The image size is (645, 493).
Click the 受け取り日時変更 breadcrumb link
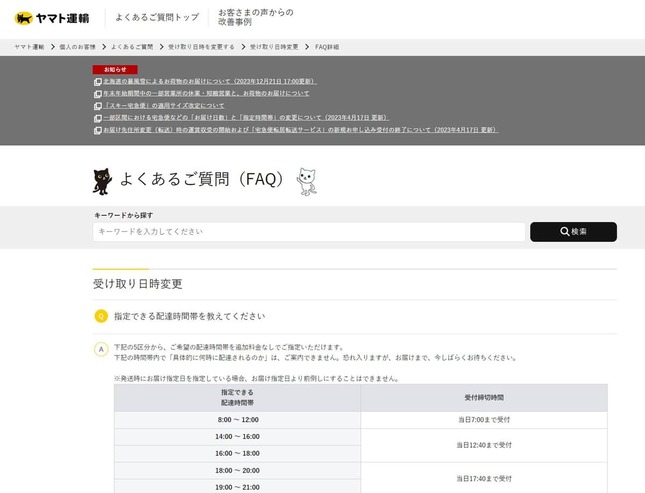coord(274,47)
